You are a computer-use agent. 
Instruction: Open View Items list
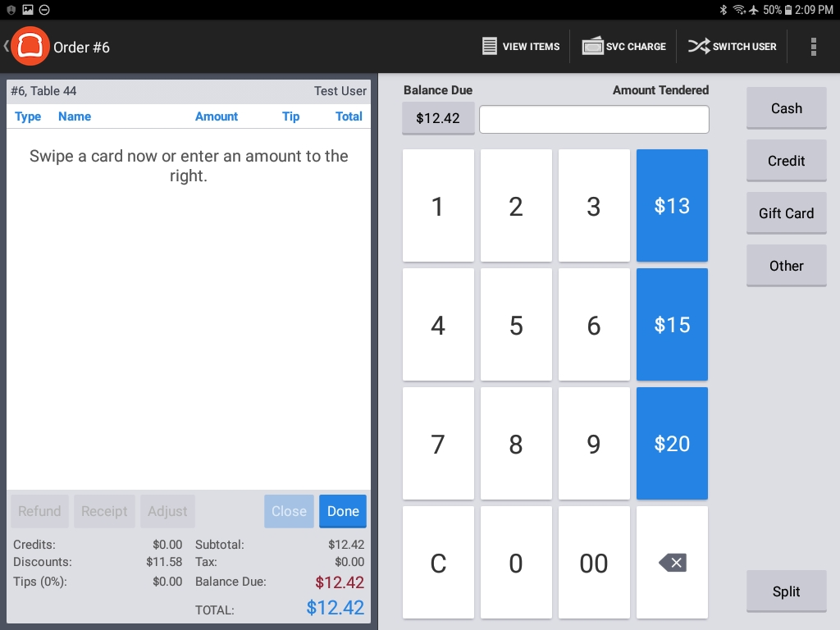tap(521, 47)
